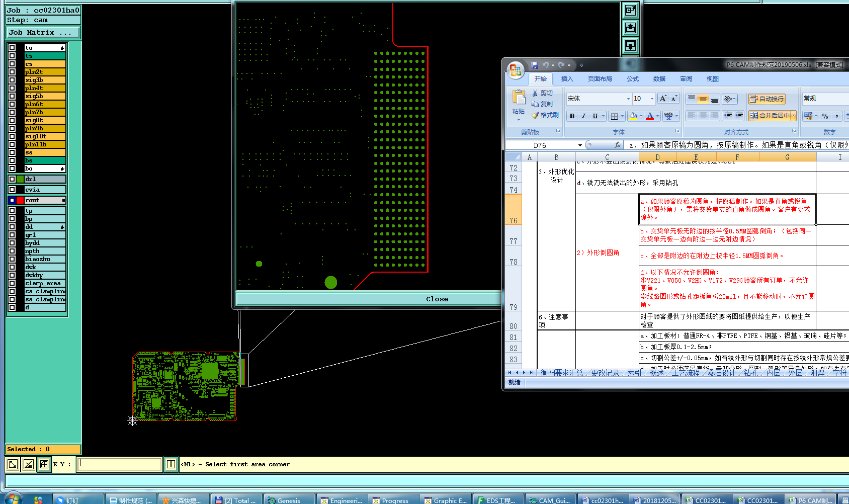Align cell text right

[x=715, y=116]
